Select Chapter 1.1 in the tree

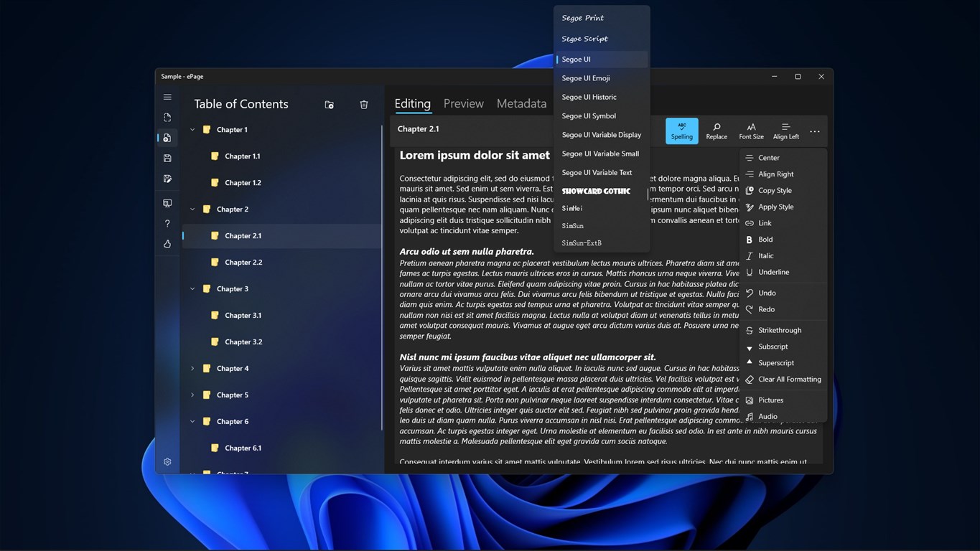pos(282,156)
